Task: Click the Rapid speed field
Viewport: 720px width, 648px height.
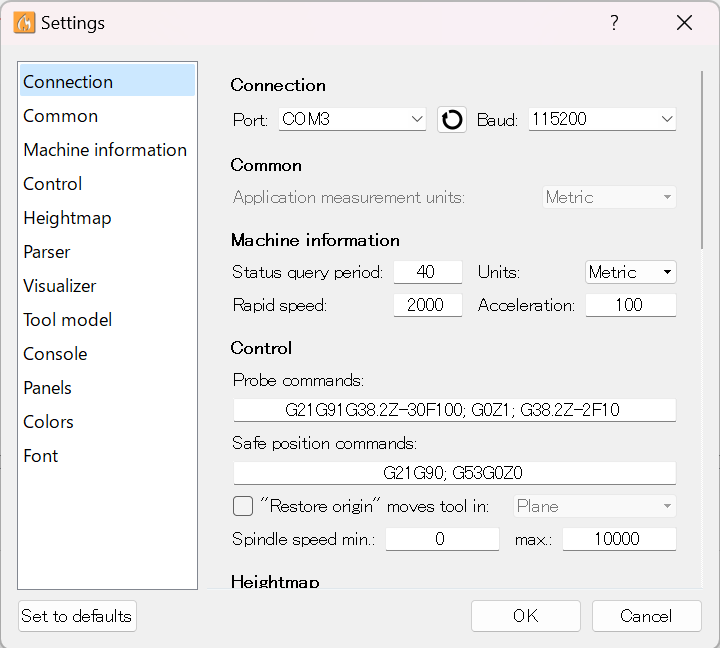Action: click(x=428, y=305)
